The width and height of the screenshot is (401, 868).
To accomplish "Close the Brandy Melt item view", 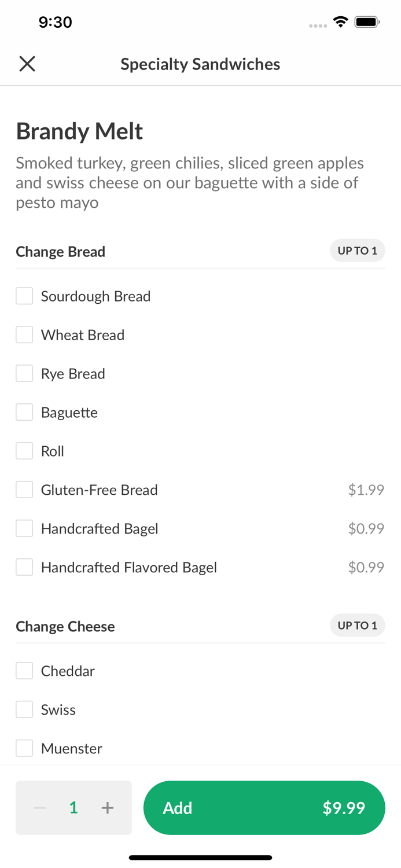I will pyautogui.click(x=27, y=64).
